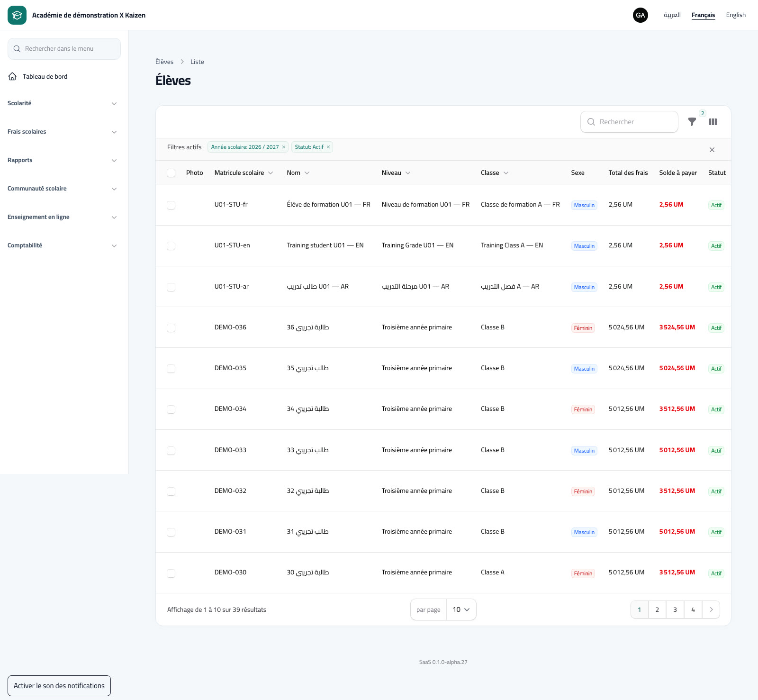Remove the Statut: Actif filter chip

(x=328, y=147)
